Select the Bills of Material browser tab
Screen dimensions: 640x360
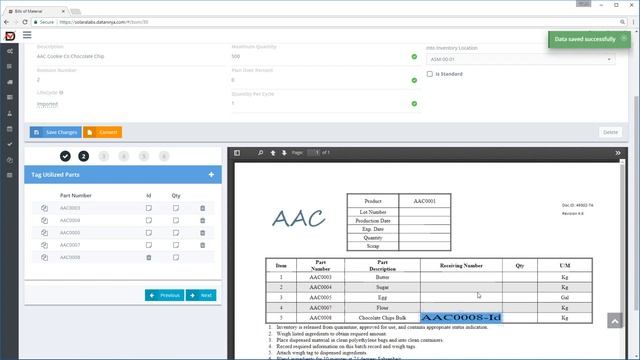click(36, 11)
